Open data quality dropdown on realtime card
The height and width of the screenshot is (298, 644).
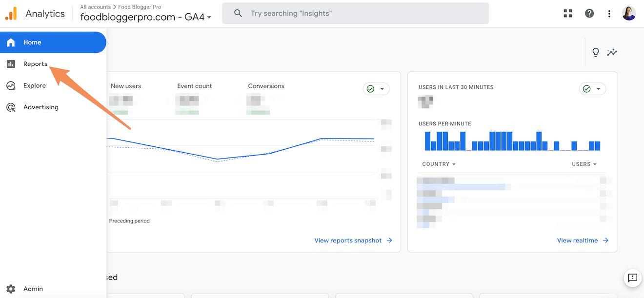click(x=592, y=89)
